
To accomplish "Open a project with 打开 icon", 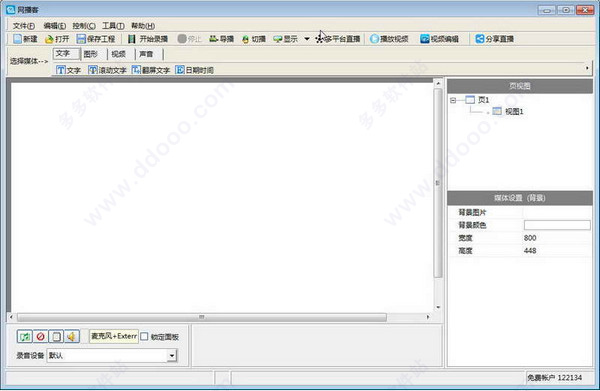I will [49, 39].
